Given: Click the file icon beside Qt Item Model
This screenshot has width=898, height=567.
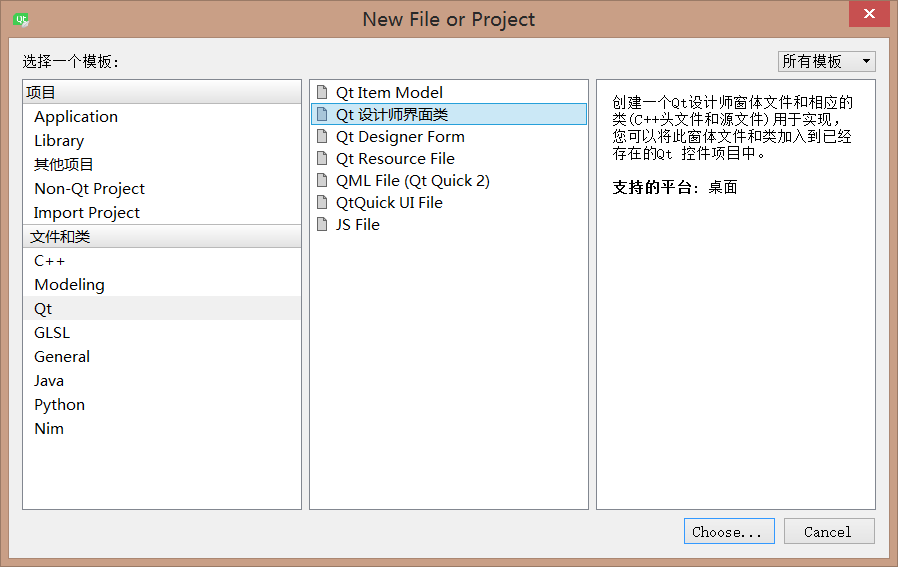Looking at the screenshot, I should (x=322, y=92).
